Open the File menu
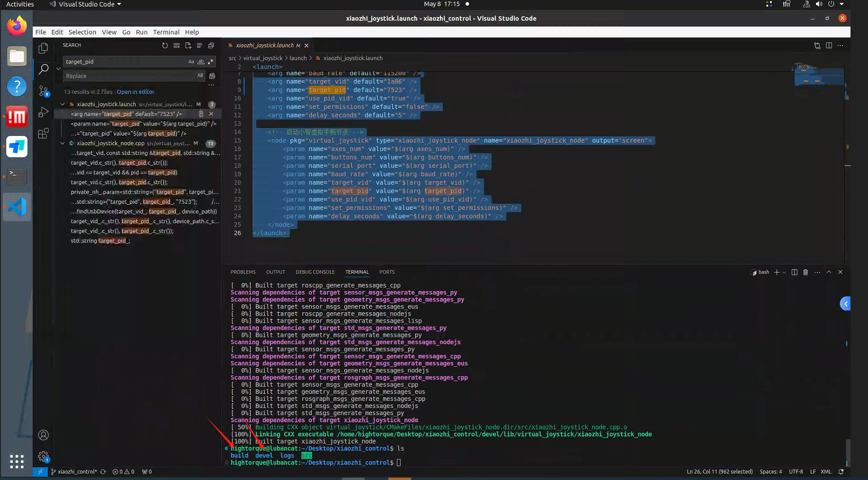The width and height of the screenshot is (868, 480). click(41, 32)
